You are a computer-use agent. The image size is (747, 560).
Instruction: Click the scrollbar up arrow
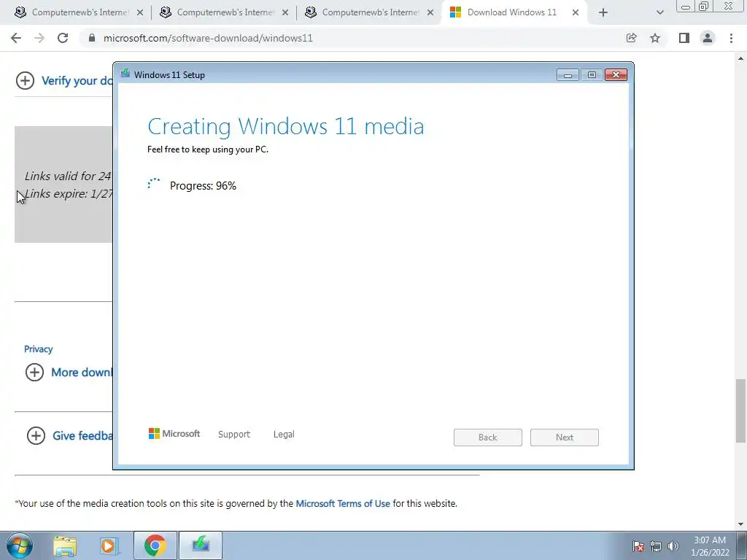coord(740,58)
